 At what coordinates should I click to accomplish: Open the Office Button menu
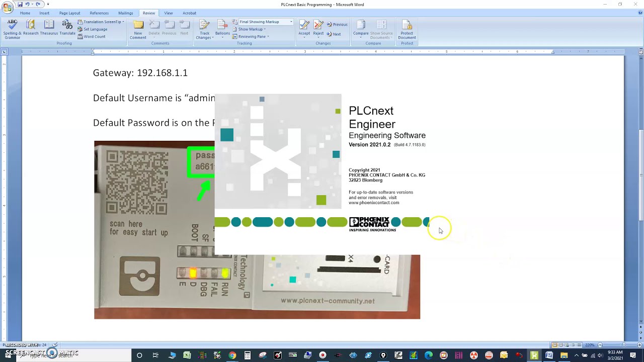[x=8, y=7]
